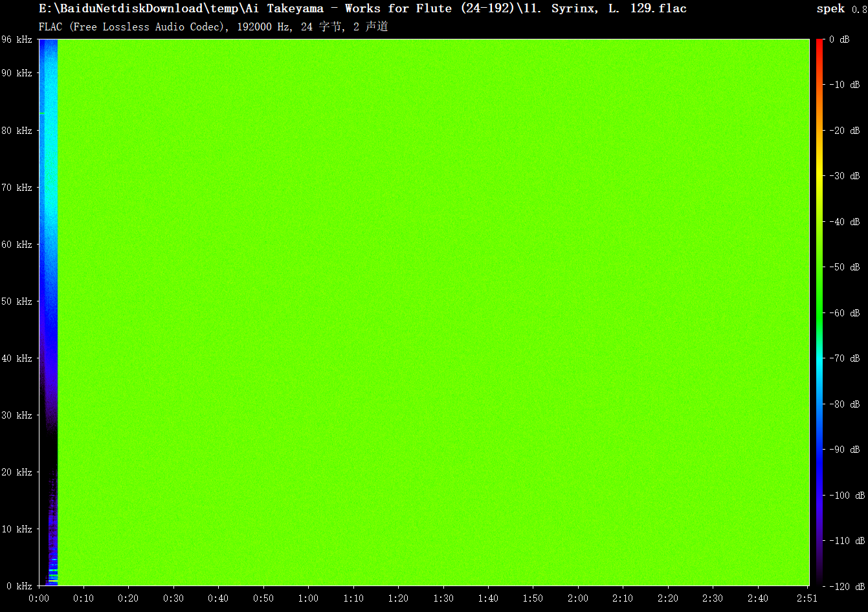Click the spek logo text
Image resolution: width=868 pixels, height=612 pixels.
(x=830, y=8)
